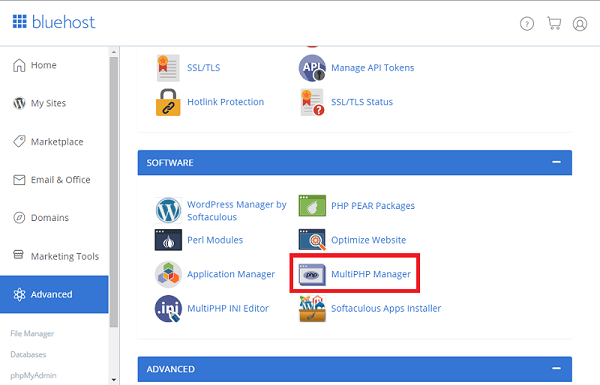Click the Softaculous Apps Installer box icon
600x385 pixels.
312,308
